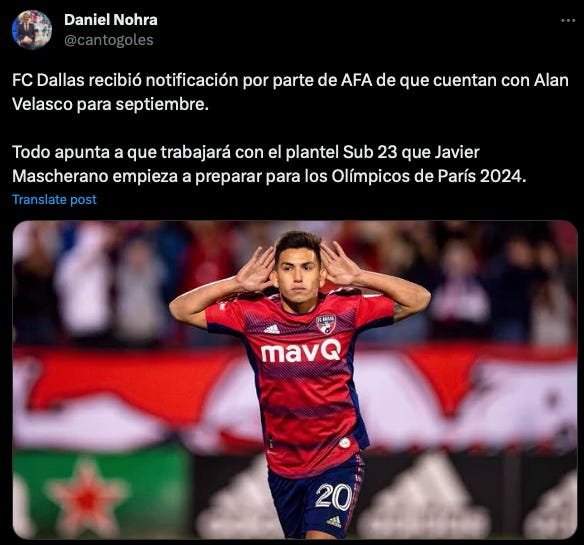Click the small Adidas logo on the shorts
The height and width of the screenshot is (545, 584).
tap(334, 522)
